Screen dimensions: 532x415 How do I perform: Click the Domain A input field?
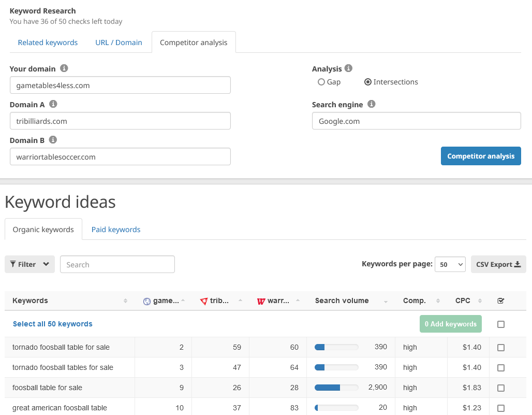point(120,121)
